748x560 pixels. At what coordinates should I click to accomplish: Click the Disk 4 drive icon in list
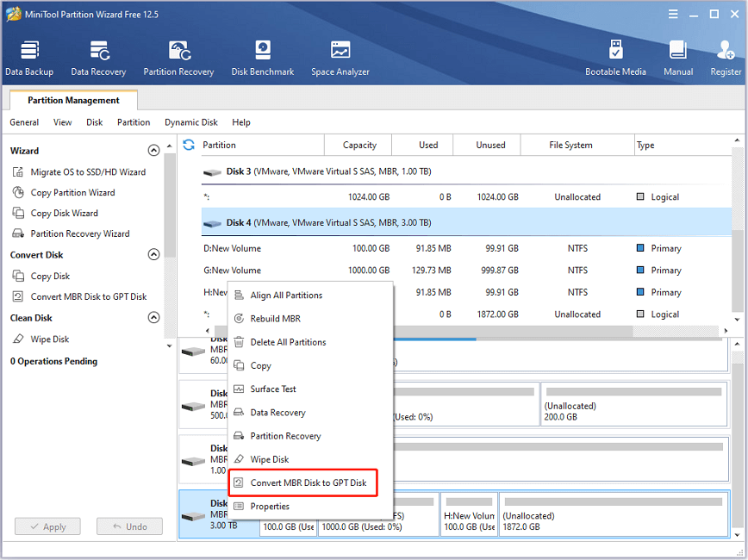(x=212, y=223)
